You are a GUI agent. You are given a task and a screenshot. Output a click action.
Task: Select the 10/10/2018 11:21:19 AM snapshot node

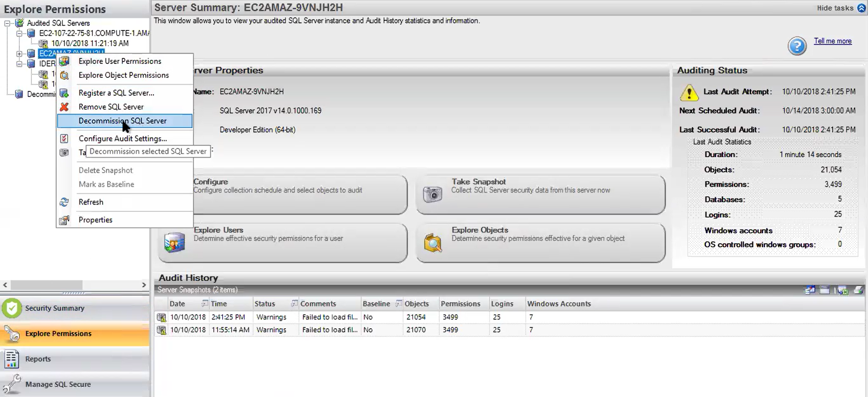tap(90, 43)
